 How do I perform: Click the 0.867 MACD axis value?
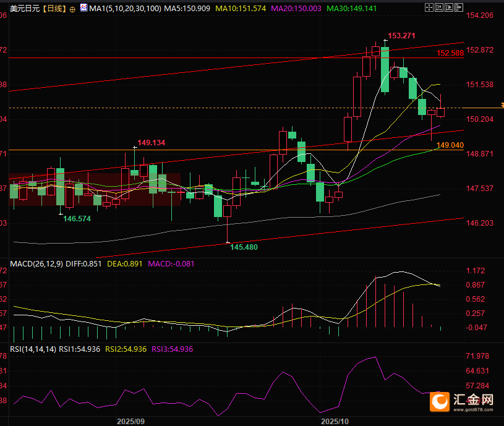[476, 285]
